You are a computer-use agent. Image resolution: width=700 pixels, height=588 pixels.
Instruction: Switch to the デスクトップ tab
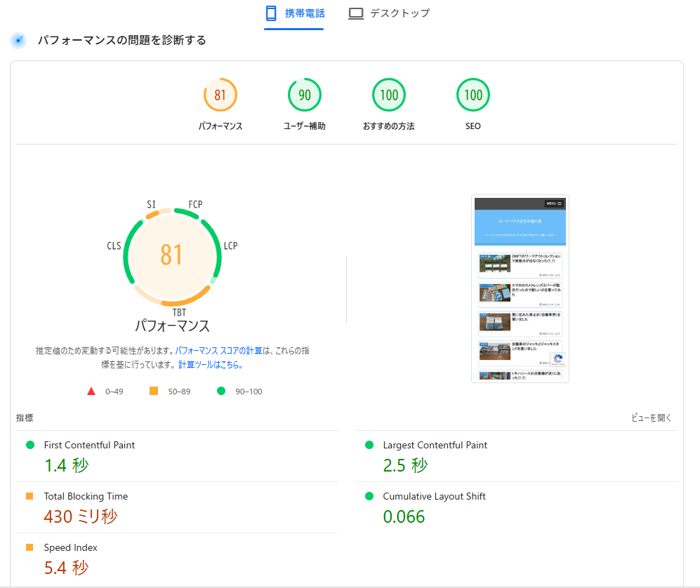pos(389,13)
